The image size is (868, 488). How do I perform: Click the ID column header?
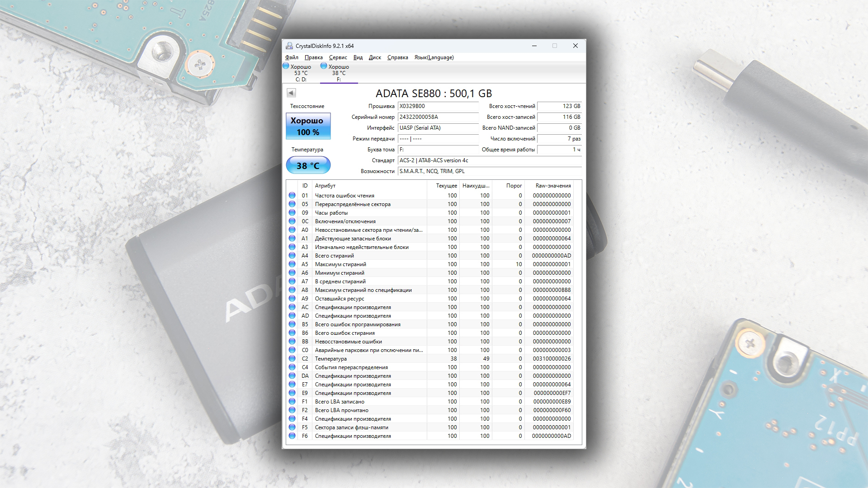(305, 186)
